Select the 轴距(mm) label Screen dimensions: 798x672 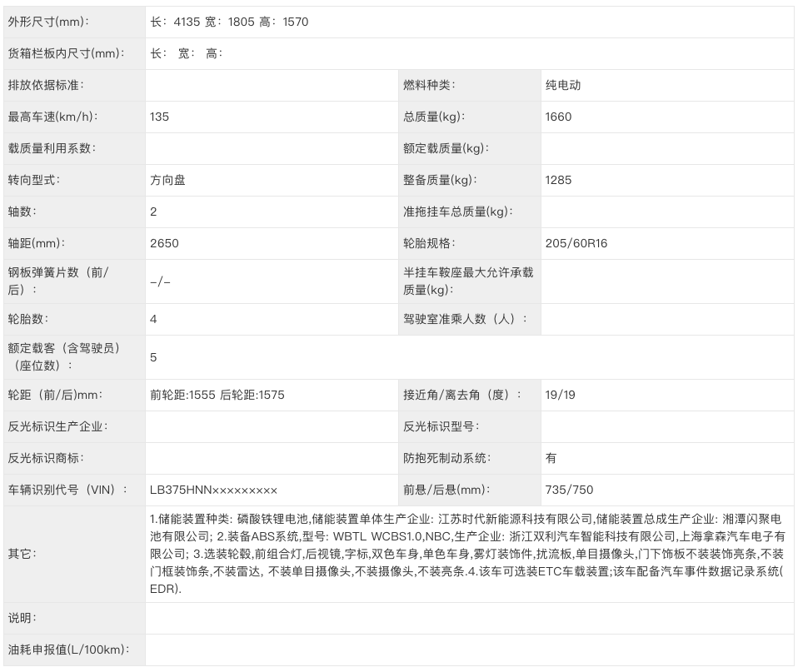[37, 243]
